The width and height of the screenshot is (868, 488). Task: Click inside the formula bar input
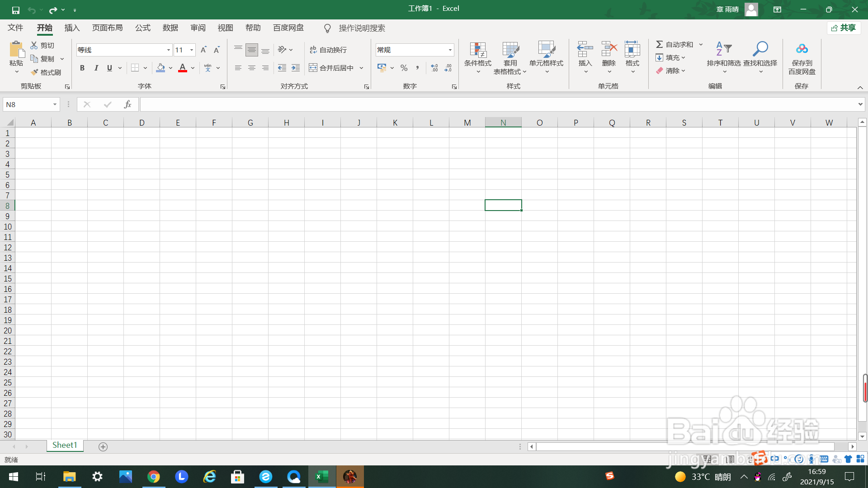coord(497,104)
